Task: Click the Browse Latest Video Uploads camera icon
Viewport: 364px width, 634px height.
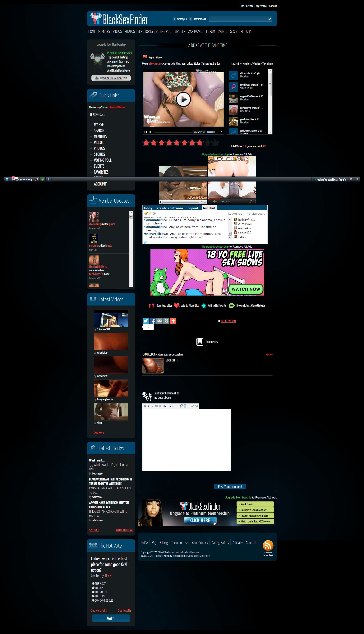Action: (232, 306)
